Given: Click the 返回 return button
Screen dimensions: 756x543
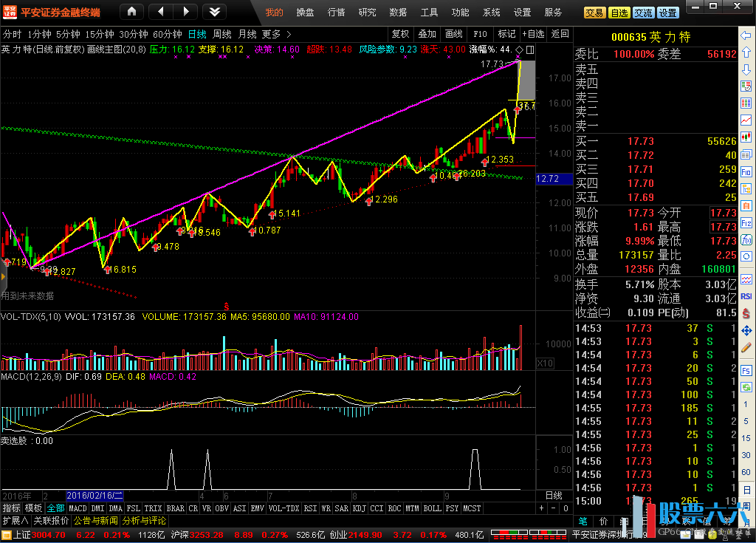Looking at the screenshot, I should [560, 34].
